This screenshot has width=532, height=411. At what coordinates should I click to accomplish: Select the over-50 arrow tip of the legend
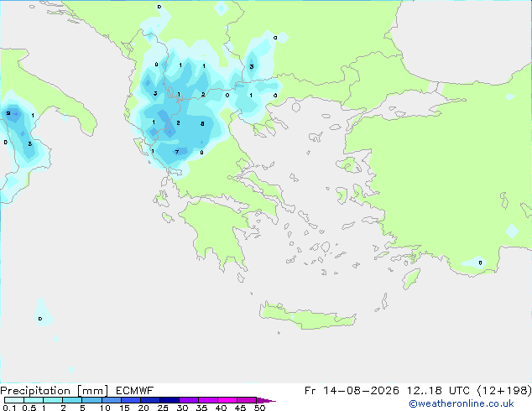click(x=266, y=400)
